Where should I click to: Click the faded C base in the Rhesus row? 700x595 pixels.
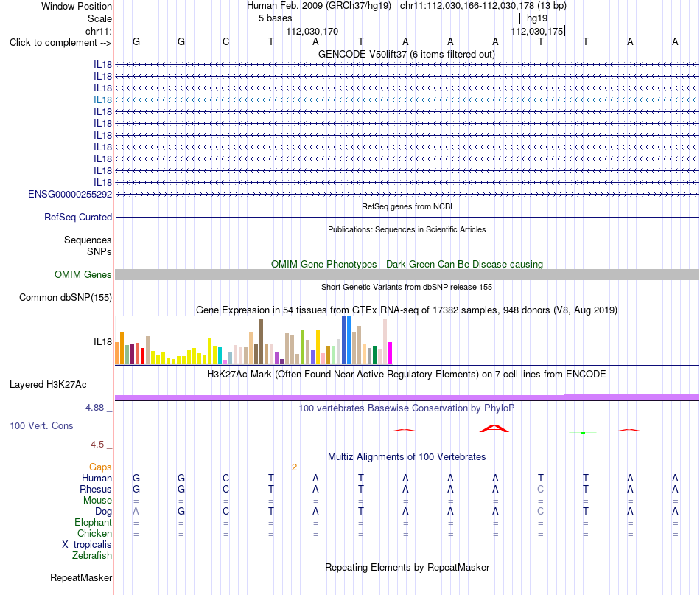point(541,489)
